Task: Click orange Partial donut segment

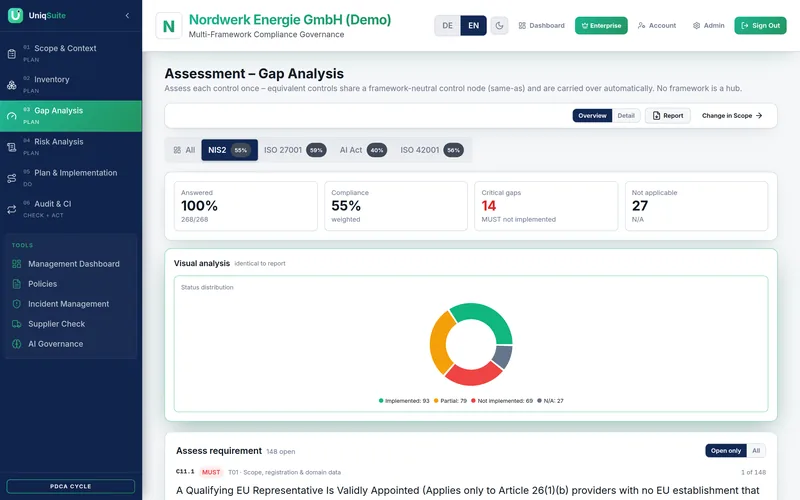Action: 440,343
